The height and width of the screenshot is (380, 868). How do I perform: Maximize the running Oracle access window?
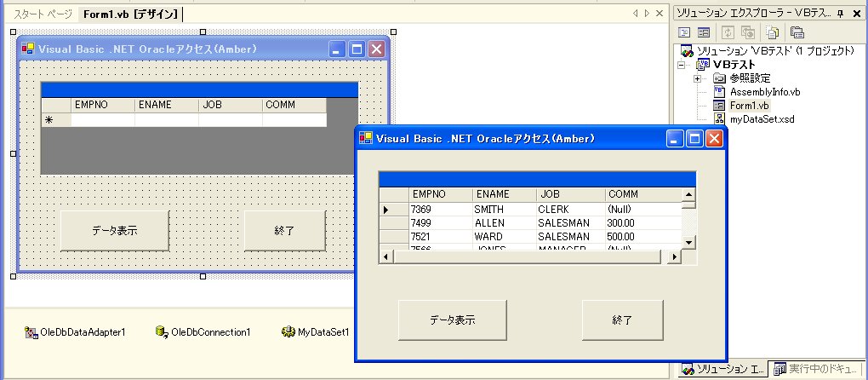[x=694, y=139]
